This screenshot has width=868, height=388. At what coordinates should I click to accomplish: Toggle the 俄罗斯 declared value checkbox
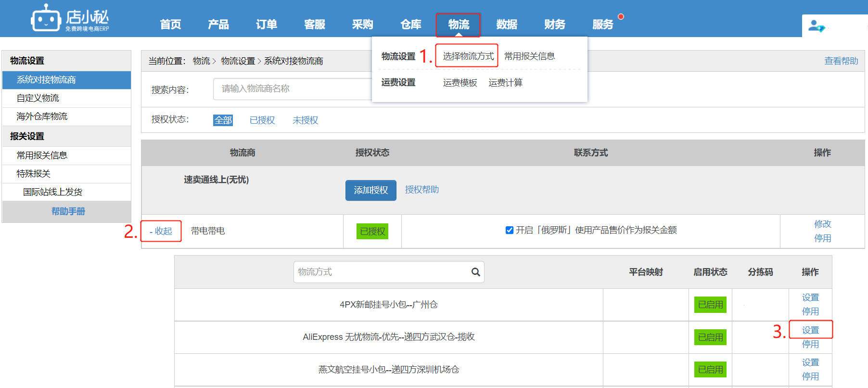pos(510,230)
